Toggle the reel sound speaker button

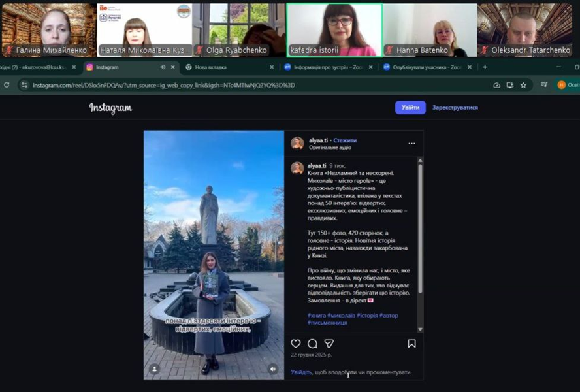[x=272, y=369]
